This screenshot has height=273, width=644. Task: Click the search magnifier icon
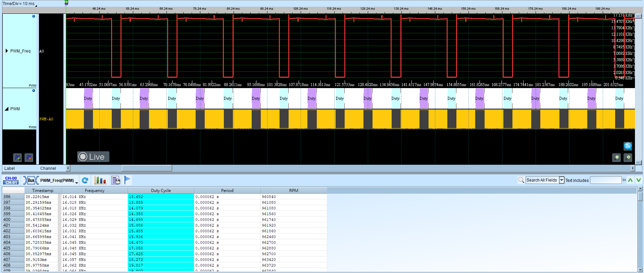(521, 180)
